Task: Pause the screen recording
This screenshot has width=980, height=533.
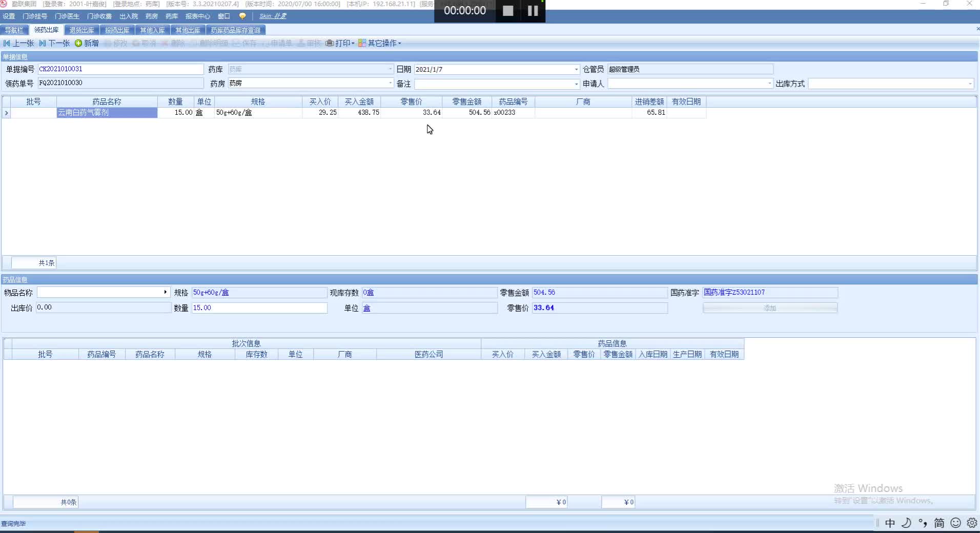Action: point(533,11)
